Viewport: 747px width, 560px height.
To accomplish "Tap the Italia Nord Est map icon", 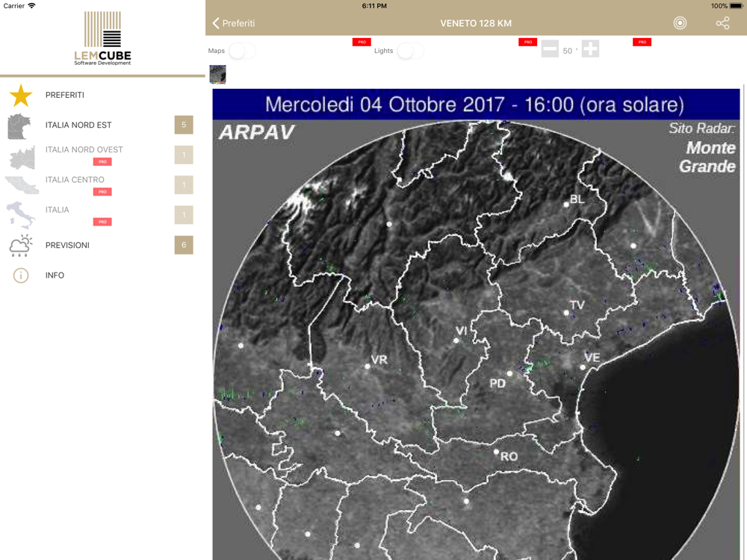I will point(20,126).
